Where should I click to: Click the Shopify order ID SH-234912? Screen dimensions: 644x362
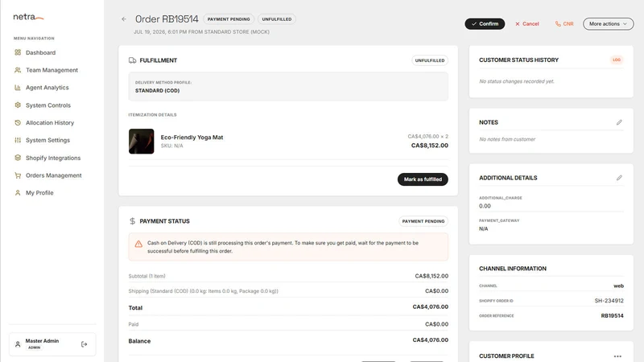coord(609,301)
